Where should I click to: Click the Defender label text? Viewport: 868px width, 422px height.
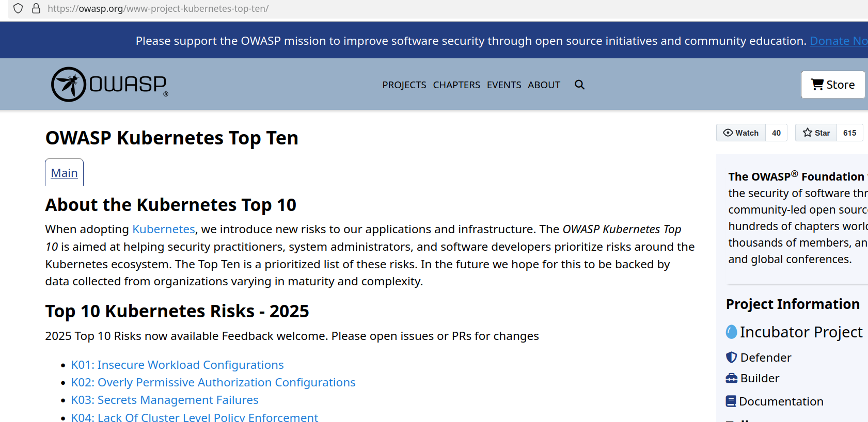[766, 358]
